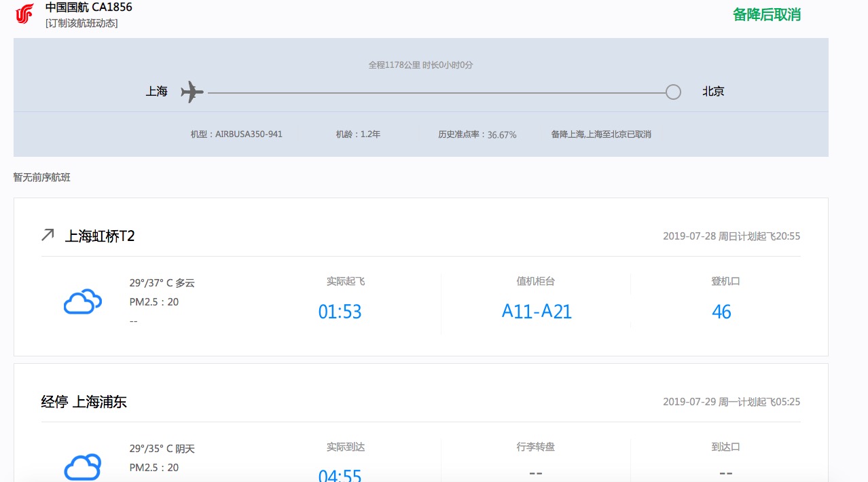
Task: Click the departure arrow icon by 上海虹桥T2
Action: (x=48, y=235)
